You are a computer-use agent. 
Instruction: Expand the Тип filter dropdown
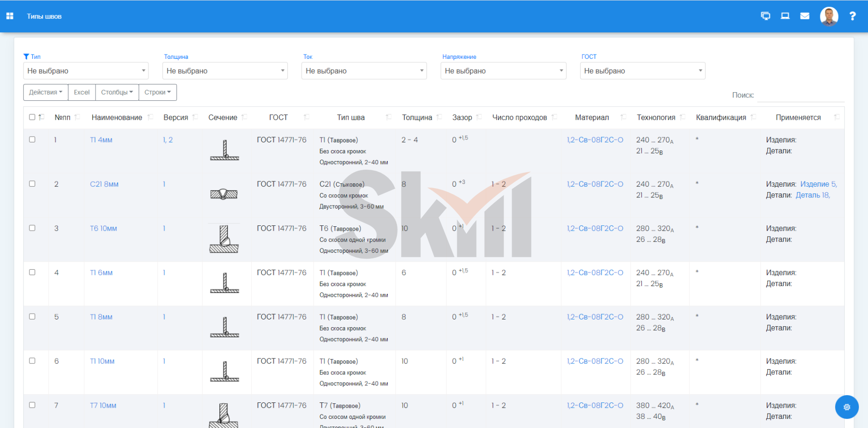[x=86, y=71]
